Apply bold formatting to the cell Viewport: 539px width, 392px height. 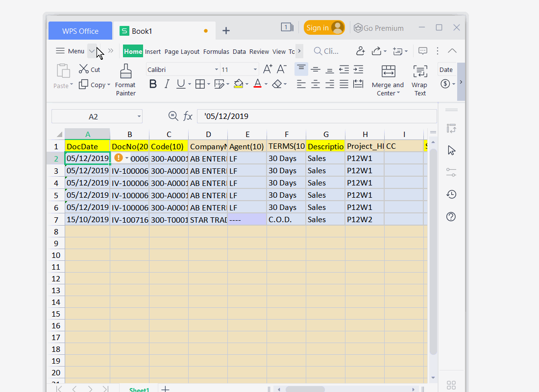point(153,84)
